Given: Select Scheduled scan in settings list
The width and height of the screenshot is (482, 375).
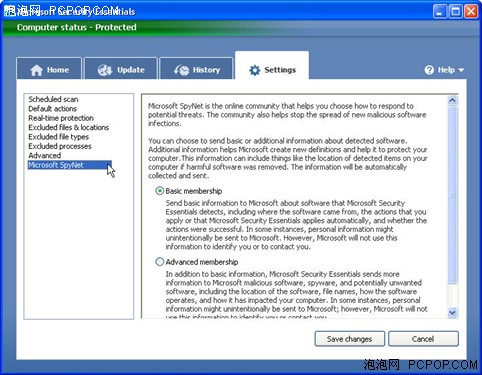Looking at the screenshot, I should 53,99.
